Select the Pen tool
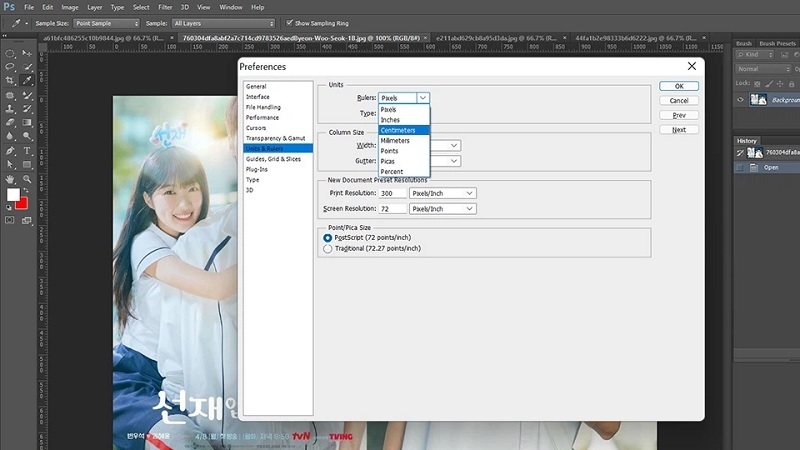This screenshot has height=450, width=800. coord(9,150)
